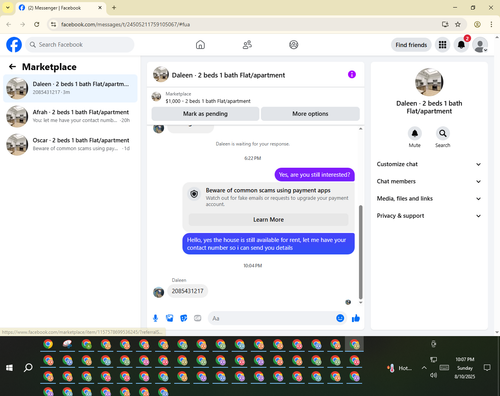This screenshot has width=500, height=396.
Task: Open the GIF picker icon
Action: coord(198,318)
